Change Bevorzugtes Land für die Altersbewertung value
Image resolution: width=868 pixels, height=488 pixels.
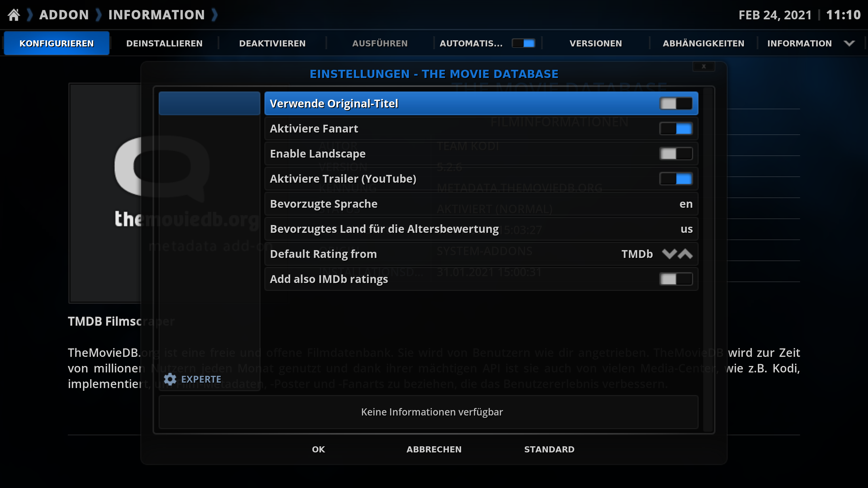[687, 229]
